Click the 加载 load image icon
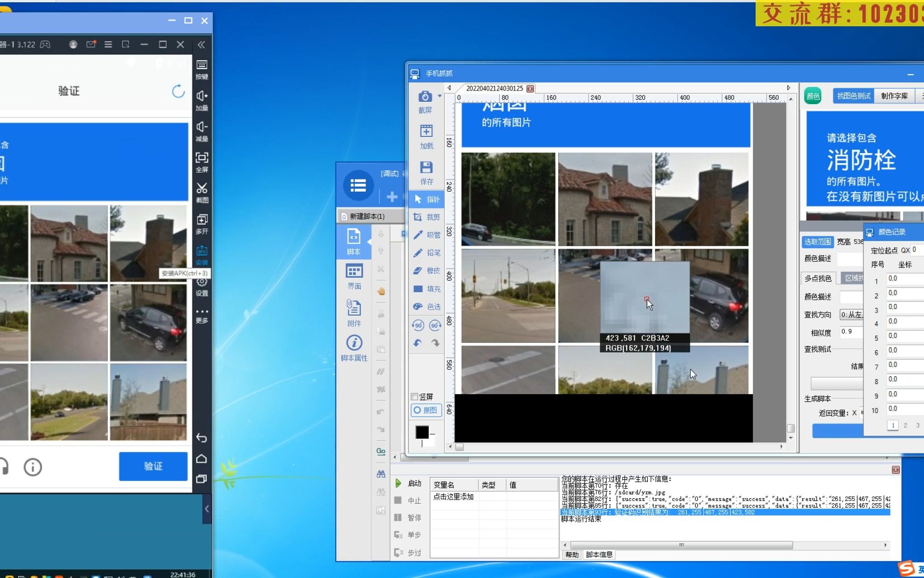 pos(426,131)
